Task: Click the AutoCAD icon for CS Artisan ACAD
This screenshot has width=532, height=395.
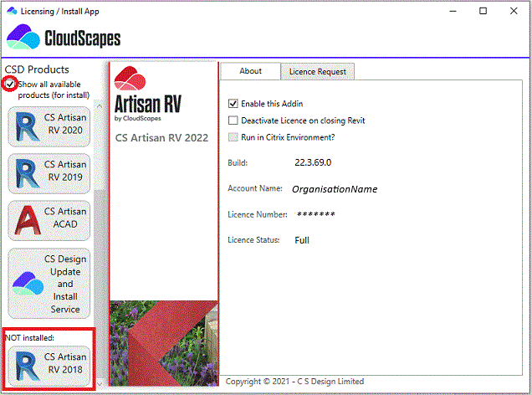Action: pyautogui.click(x=28, y=220)
